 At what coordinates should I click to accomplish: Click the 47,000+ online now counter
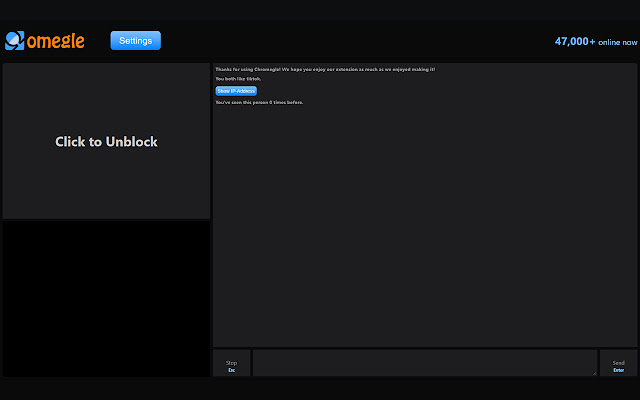596,42
